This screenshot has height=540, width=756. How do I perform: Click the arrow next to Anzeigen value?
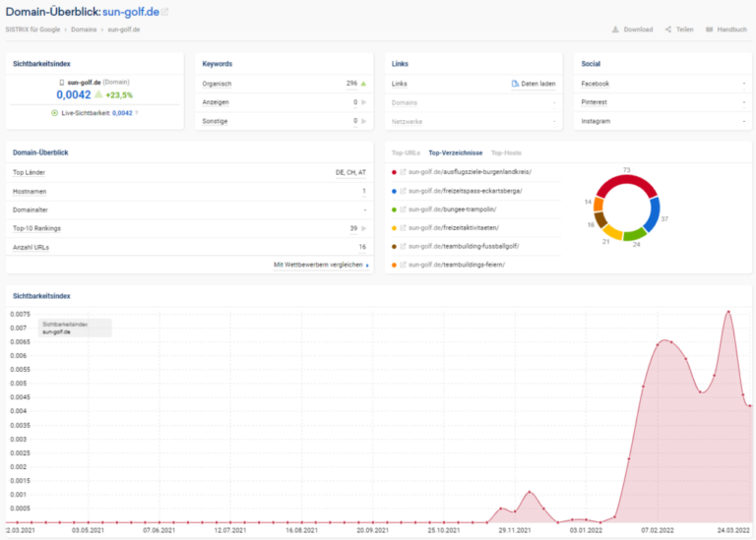click(363, 102)
